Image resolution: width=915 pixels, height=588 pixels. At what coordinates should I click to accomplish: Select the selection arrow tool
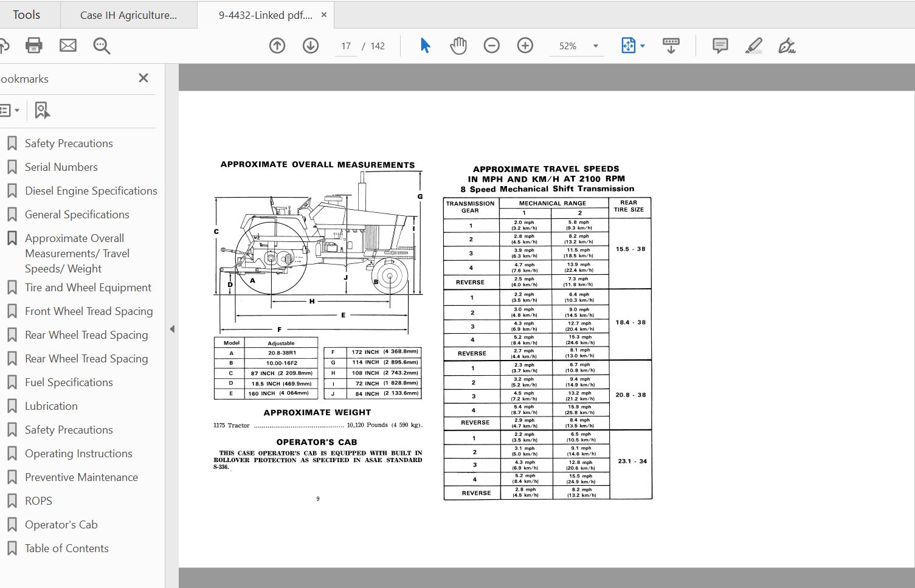[425, 45]
